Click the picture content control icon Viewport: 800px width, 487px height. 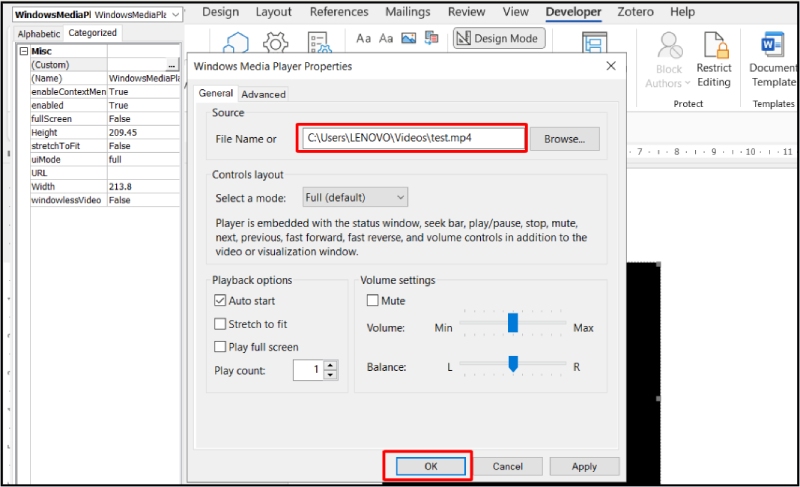(408, 38)
